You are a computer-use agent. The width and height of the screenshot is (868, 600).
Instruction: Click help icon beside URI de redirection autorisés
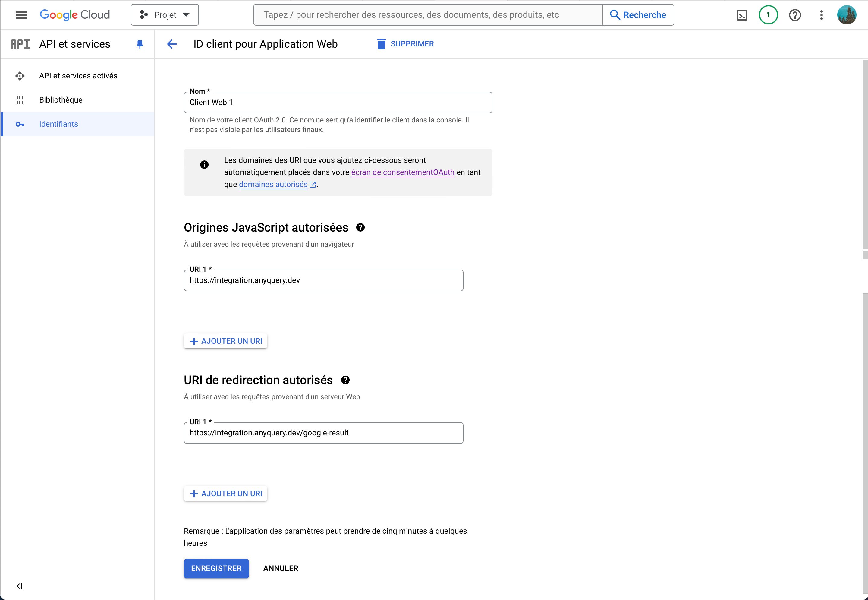[x=345, y=380]
